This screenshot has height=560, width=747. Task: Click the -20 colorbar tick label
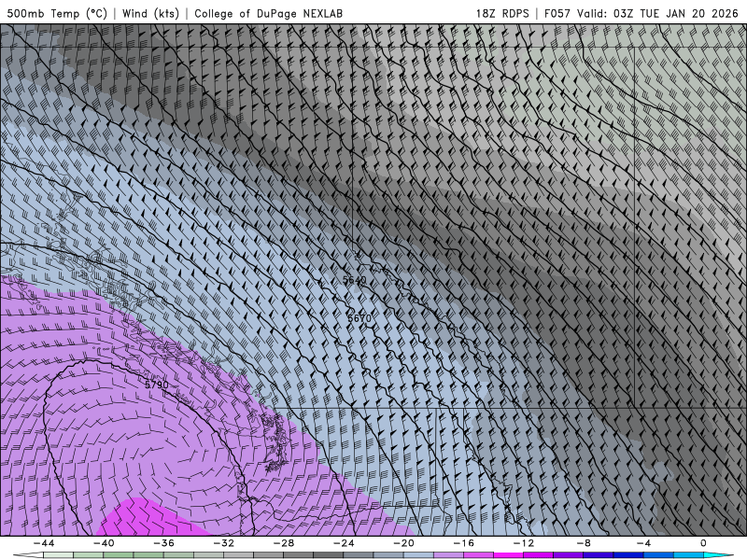(404, 543)
